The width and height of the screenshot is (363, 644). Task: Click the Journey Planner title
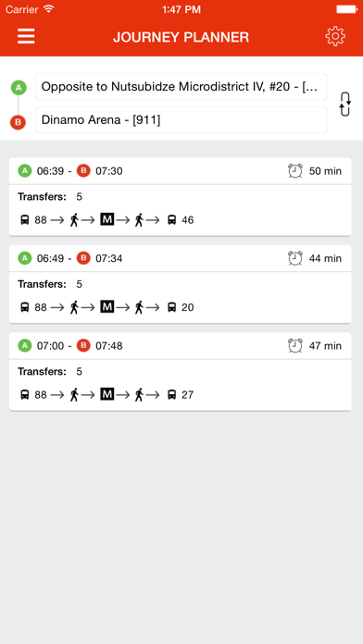pyautogui.click(x=181, y=37)
